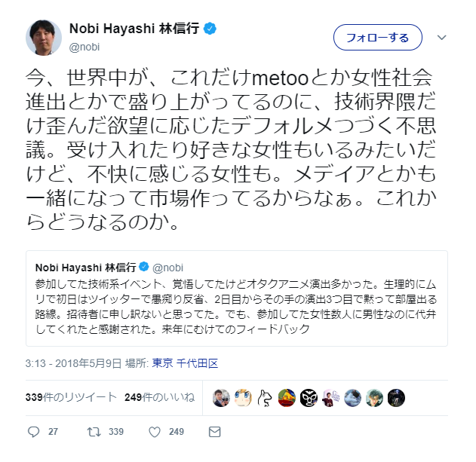Expand the tweet options chevron menu

coord(442,38)
